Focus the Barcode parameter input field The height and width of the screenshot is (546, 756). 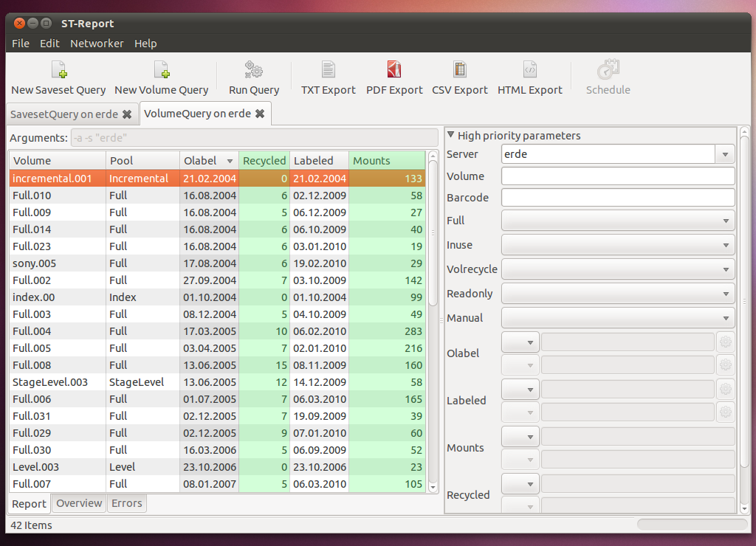[x=618, y=198]
